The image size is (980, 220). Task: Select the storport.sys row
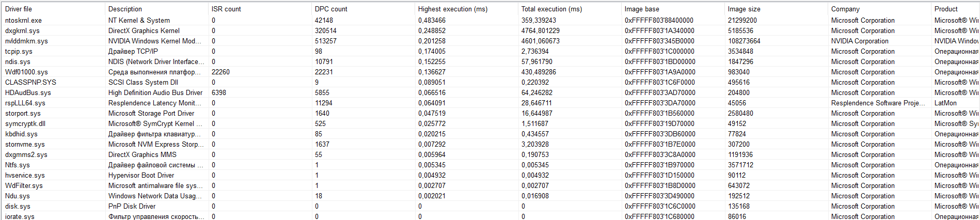[x=23, y=113]
